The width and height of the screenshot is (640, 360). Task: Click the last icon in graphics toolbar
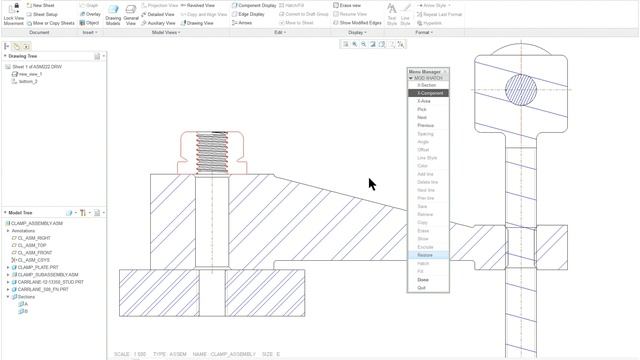[401, 44]
